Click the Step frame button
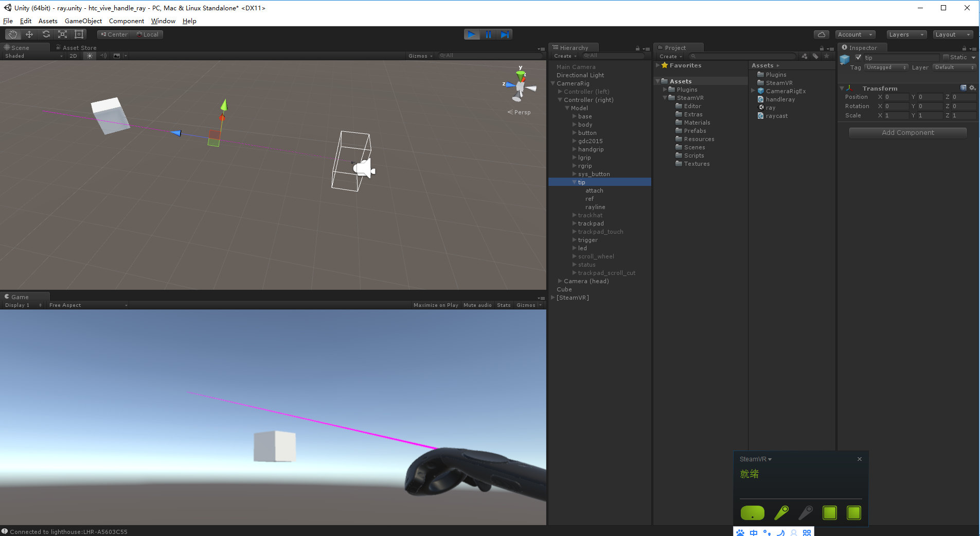 point(505,34)
